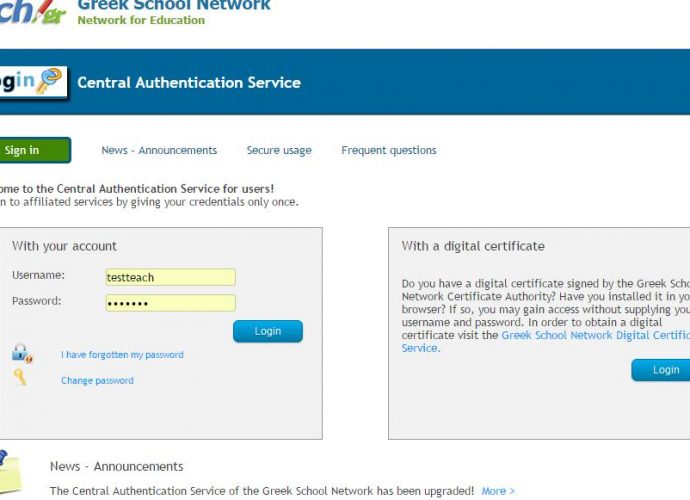Click the Greek School Network title
This screenshot has width=690, height=500.
pyautogui.click(x=174, y=5)
